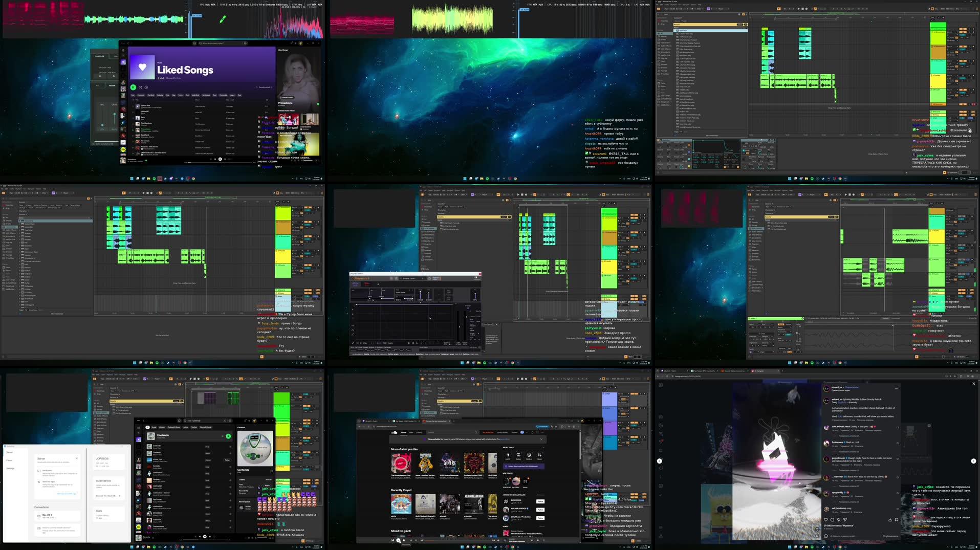Open first More of what you like cover

pyautogui.click(x=401, y=463)
